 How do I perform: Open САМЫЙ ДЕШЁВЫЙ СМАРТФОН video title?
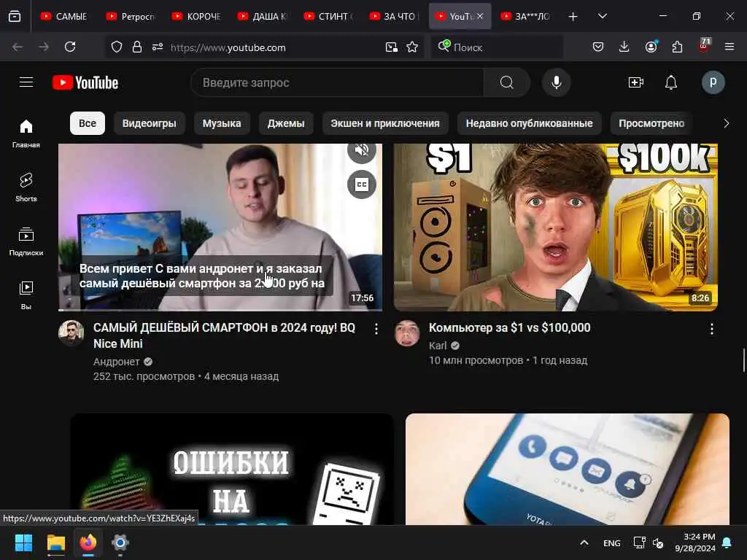pos(224,335)
